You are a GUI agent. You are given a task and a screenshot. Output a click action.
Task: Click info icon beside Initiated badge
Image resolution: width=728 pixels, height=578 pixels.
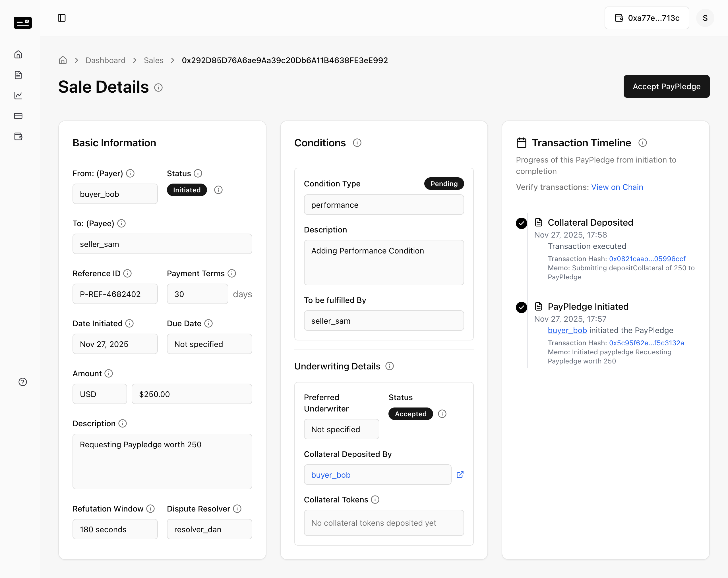tap(218, 190)
